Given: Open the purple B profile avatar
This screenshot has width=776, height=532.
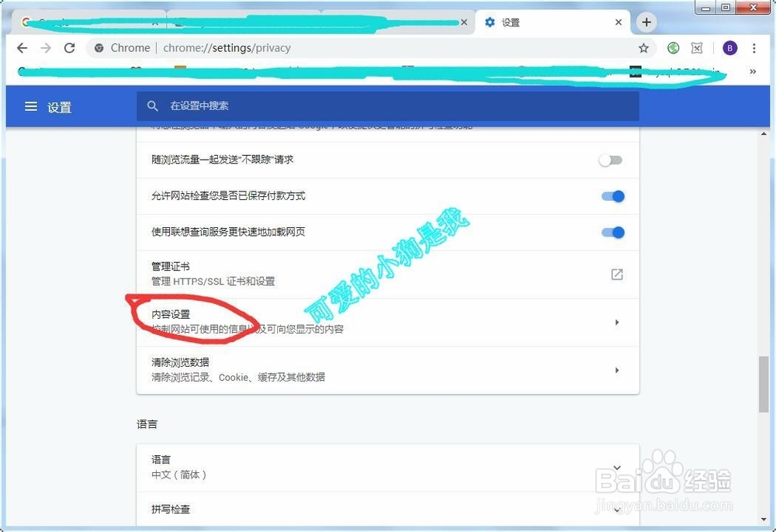Looking at the screenshot, I should (x=730, y=48).
